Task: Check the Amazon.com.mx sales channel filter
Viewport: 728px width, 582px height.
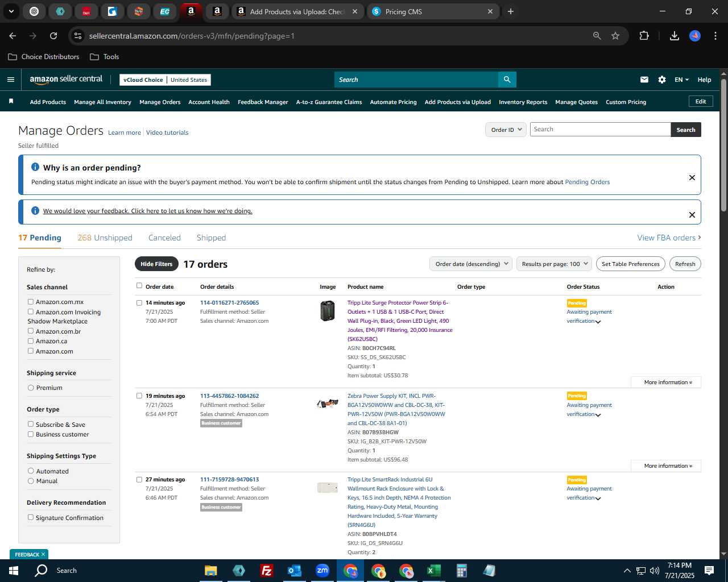Action: pyautogui.click(x=31, y=302)
